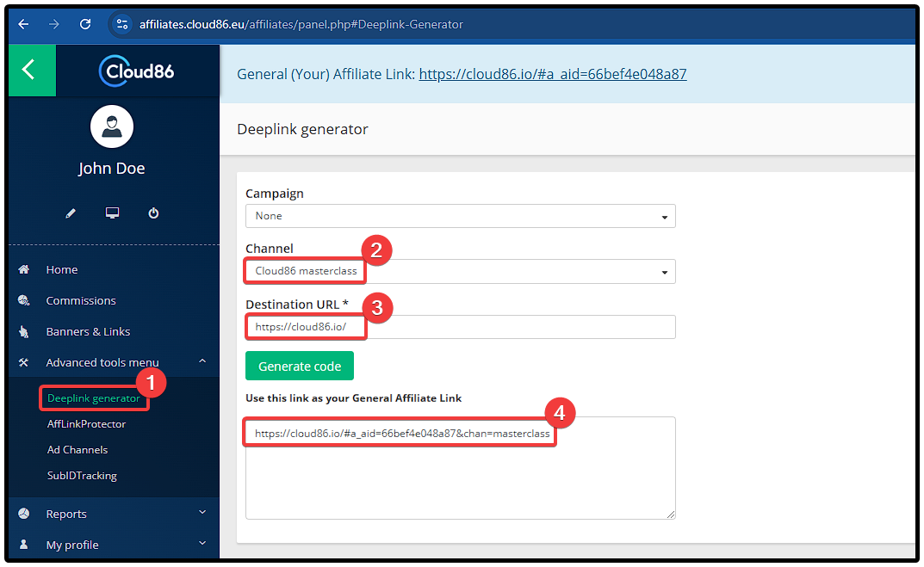Open site information icon in address bar
The image size is (924, 567).
point(122,24)
